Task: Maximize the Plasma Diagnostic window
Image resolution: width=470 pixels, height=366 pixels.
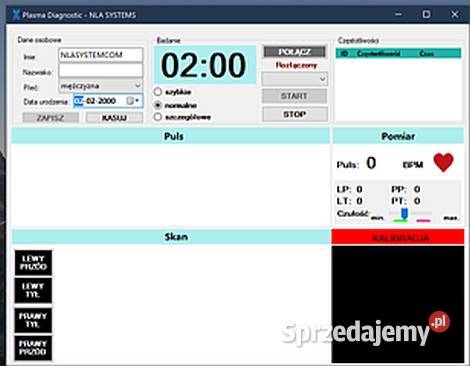Action: pos(426,14)
